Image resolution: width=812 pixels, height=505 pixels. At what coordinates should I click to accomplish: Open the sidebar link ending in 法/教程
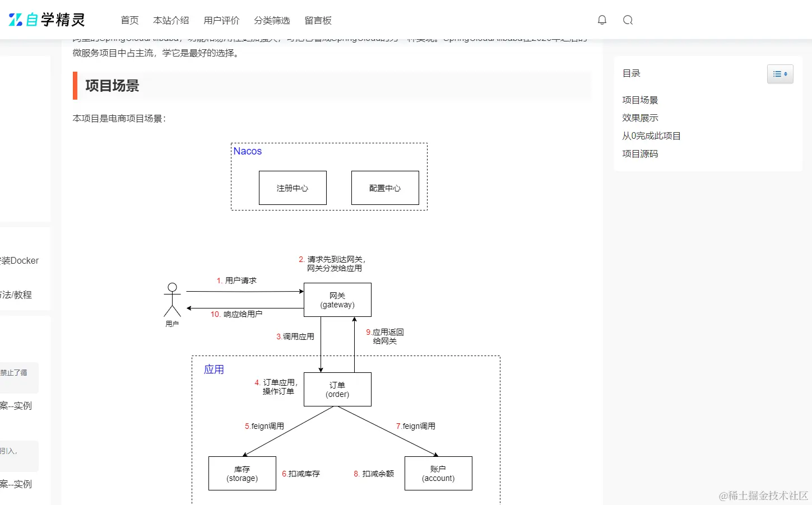[x=16, y=295]
